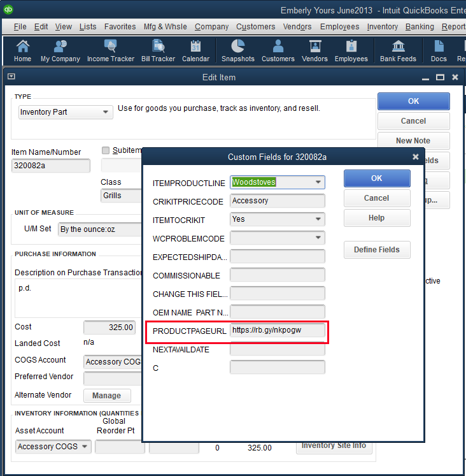
Task: Expand the ITEMPRODUCTLINE Woodstoves dropdown
Action: pyautogui.click(x=318, y=182)
